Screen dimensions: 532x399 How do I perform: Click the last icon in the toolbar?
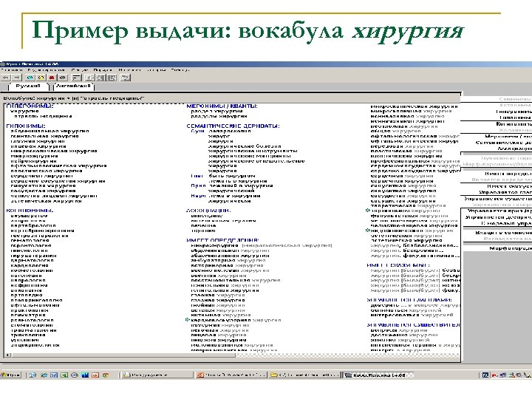point(125,78)
